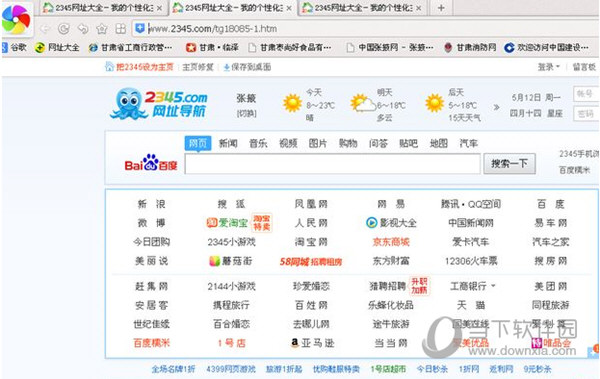Open 欢迎访问中国建设 bookmark
Screen dimensions: 600x379
pos(546,47)
